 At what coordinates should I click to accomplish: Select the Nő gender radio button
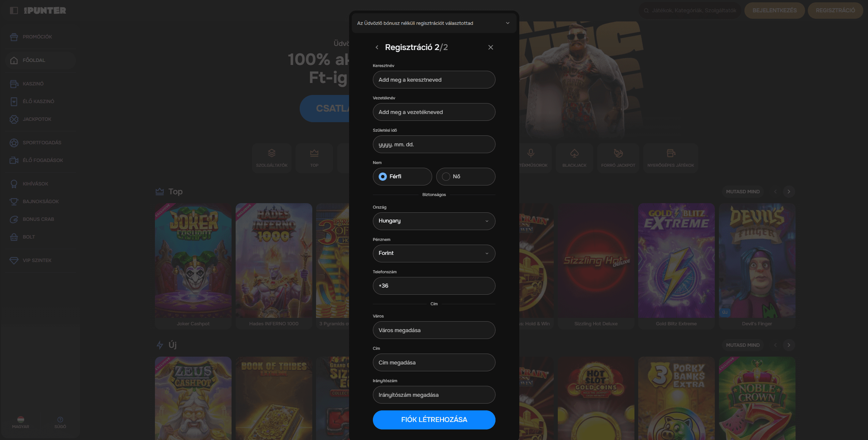(446, 177)
